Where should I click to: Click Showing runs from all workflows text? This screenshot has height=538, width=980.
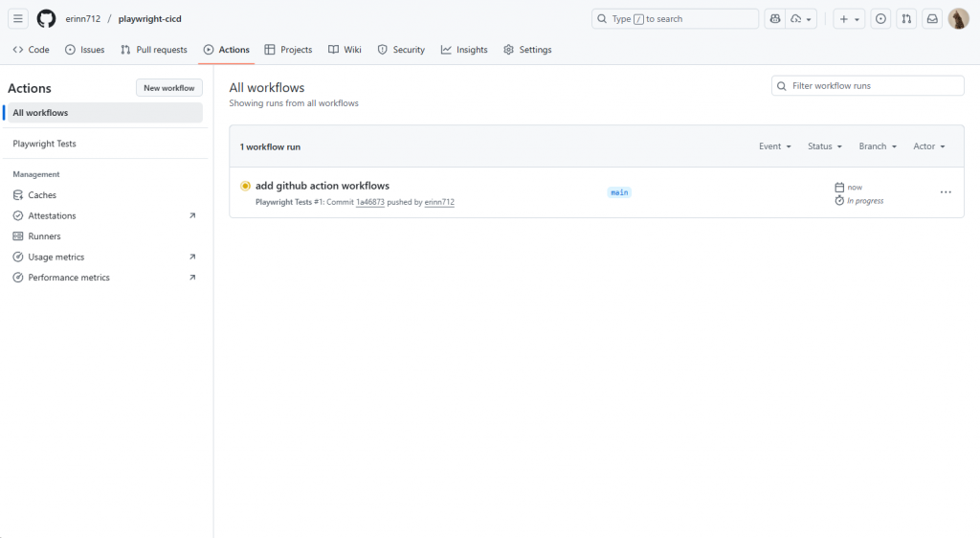click(x=294, y=103)
